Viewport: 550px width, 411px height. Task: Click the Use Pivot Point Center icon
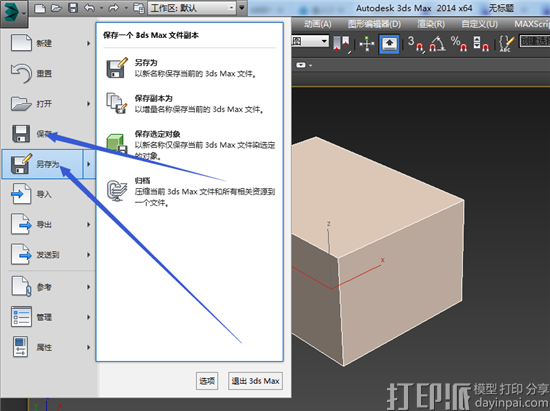point(341,44)
